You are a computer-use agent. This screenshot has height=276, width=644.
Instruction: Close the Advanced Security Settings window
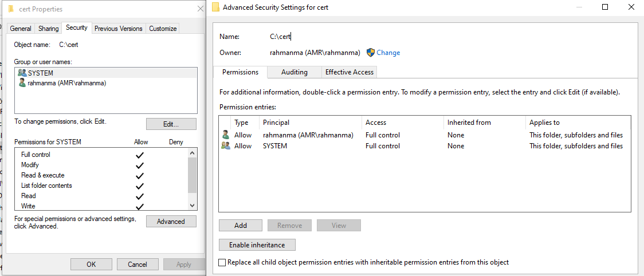click(x=631, y=7)
